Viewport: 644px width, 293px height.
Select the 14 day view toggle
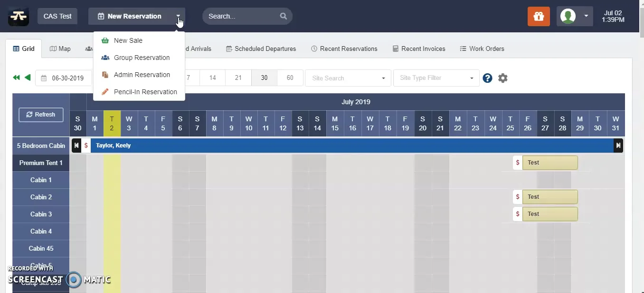pyautogui.click(x=213, y=78)
